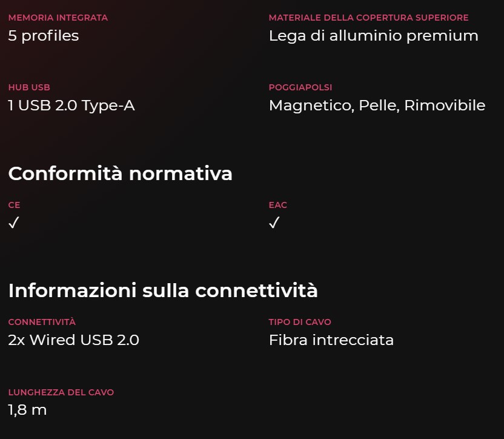The width and height of the screenshot is (504, 439).
Task: Select the Informazioni sulla connettività heading
Action: click(163, 290)
